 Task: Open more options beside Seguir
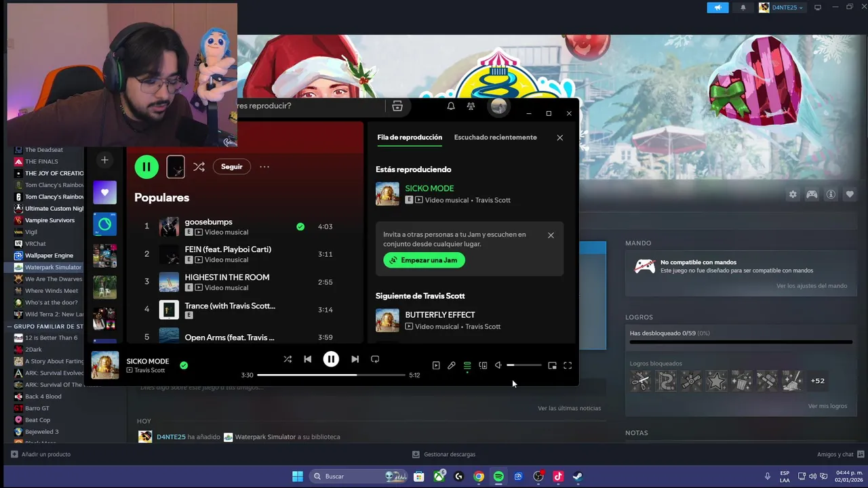264,167
